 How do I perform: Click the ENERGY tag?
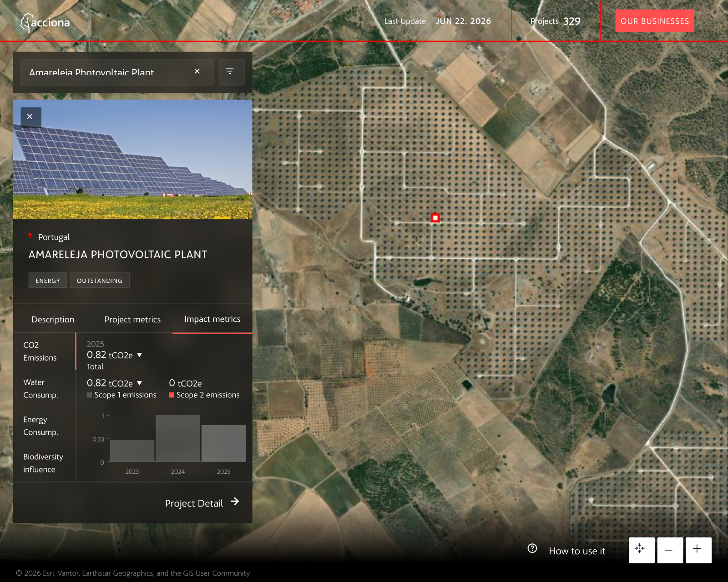point(48,281)
